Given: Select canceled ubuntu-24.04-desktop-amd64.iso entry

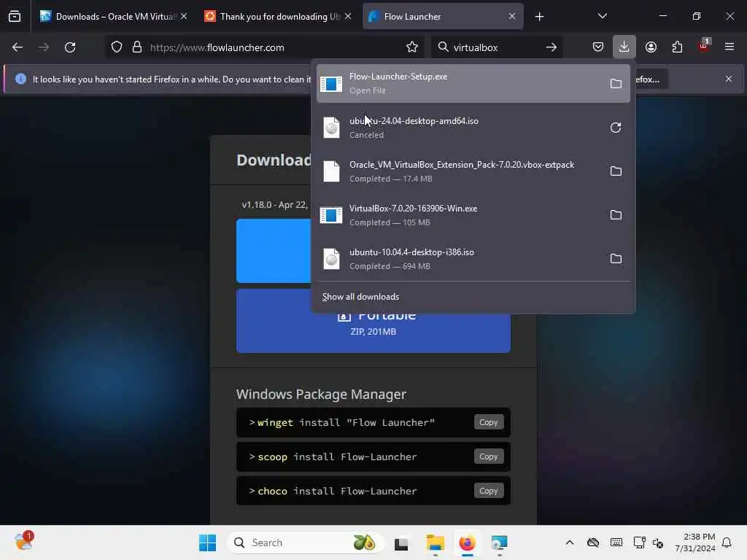Looking at the screenshot, I should 473,128.
